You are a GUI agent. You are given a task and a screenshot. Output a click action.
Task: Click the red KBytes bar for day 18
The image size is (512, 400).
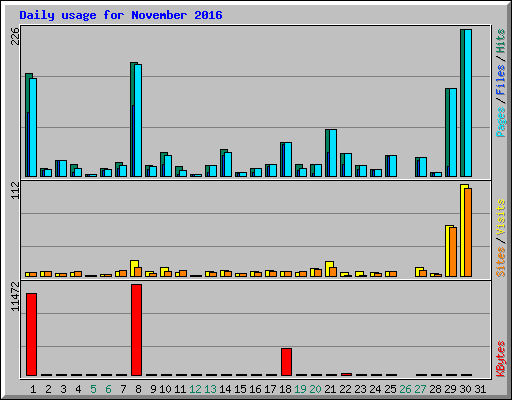(286, 362)
